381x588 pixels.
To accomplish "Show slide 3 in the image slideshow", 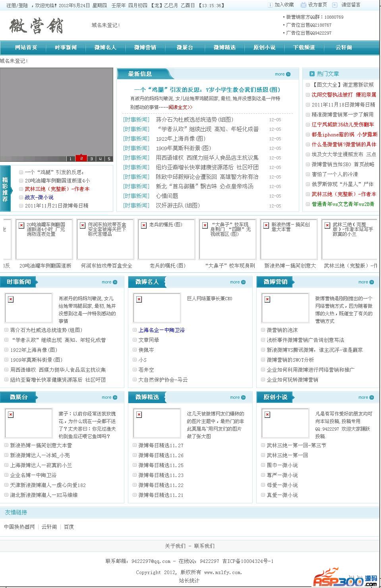I will pyautogui.click(x=91, y=159).
